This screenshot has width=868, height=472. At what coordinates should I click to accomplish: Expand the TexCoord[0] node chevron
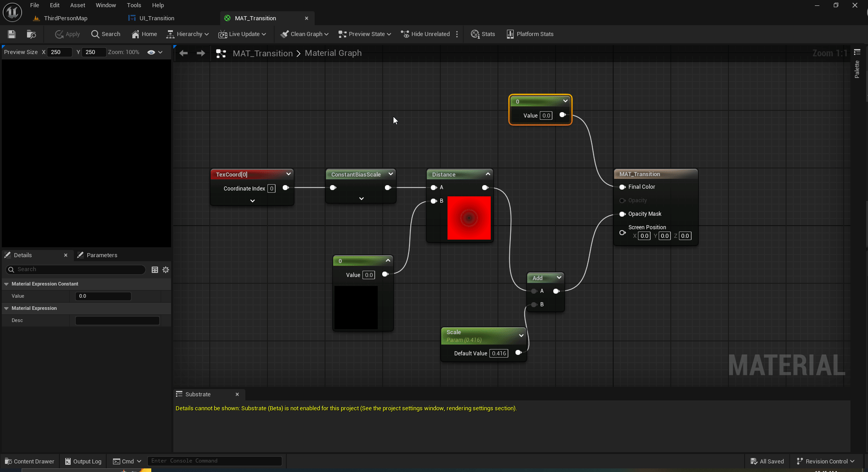point(289,174)
